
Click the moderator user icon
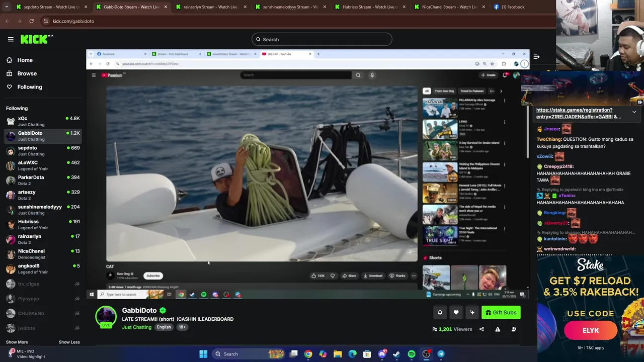click(514, 329)
